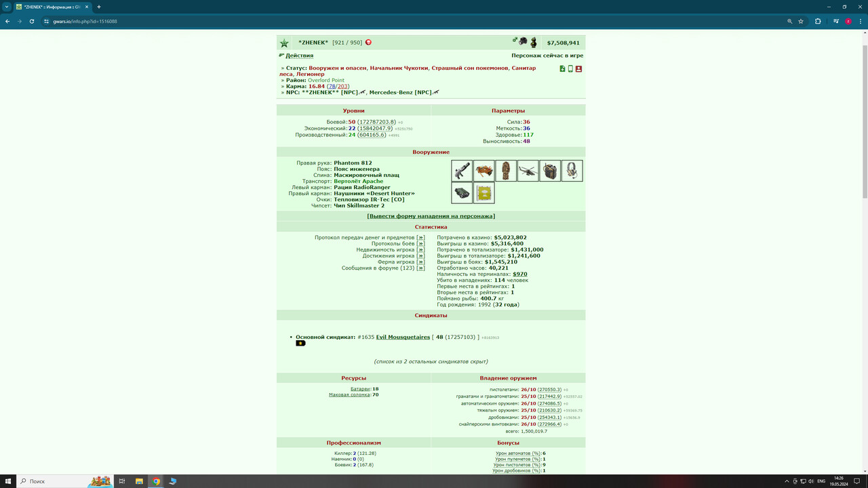Click the Phantom 812 weapon thumbnail
The height and width of the screenshot is (488, 868).
462,171
